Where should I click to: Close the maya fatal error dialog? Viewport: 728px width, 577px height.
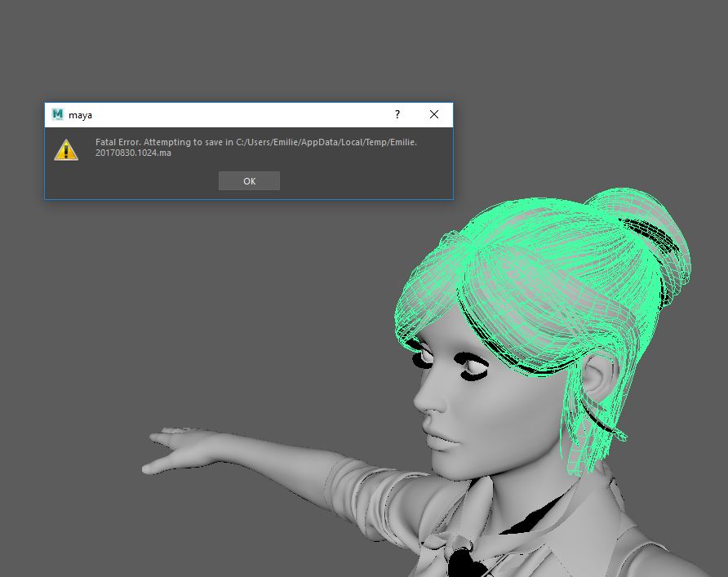point(434,115)
